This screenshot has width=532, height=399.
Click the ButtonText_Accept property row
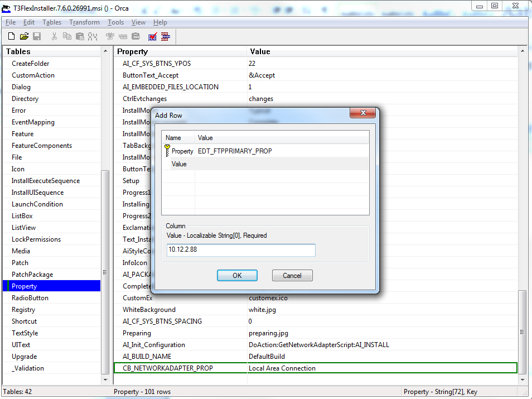(316, 75)
